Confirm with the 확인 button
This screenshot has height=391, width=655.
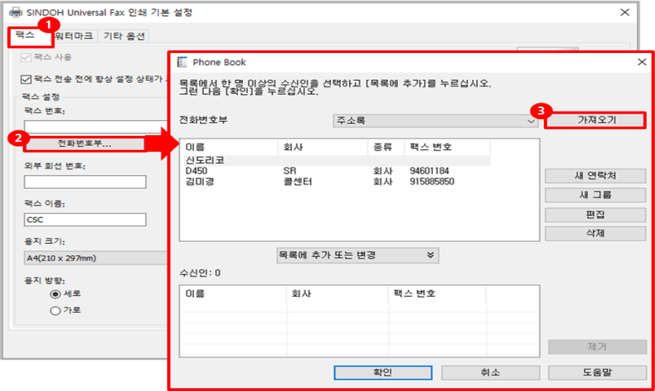coord(383,373)
